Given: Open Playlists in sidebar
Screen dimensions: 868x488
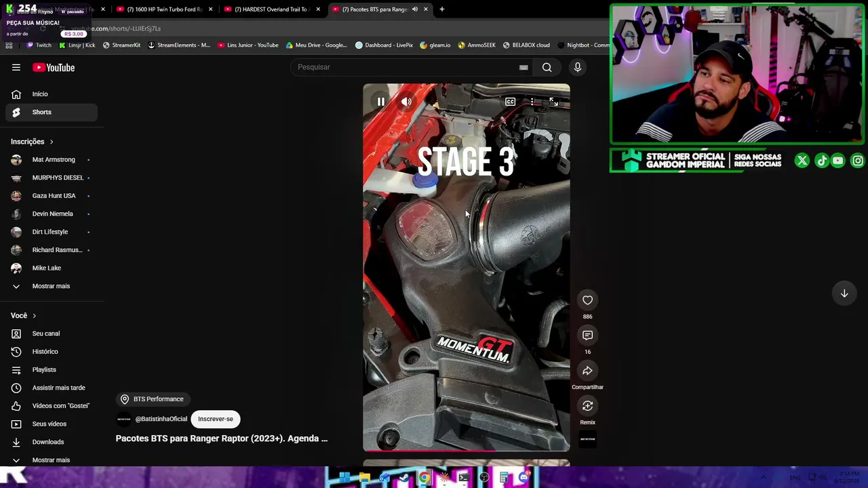Looking at the screenshot, I should (x=51, y=369).
